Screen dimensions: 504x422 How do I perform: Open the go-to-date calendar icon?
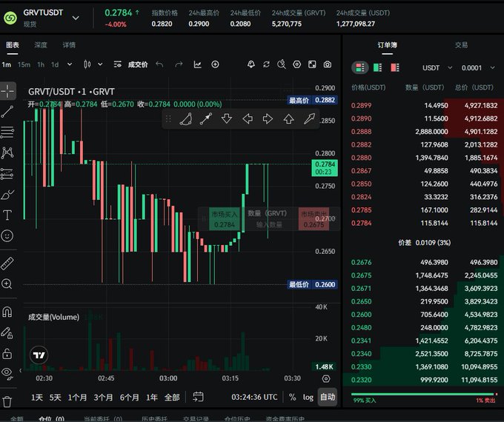click(198, 397)
